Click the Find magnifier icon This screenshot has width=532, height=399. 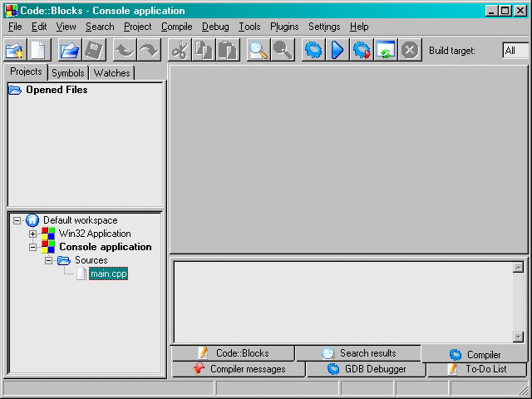point(259,50)
